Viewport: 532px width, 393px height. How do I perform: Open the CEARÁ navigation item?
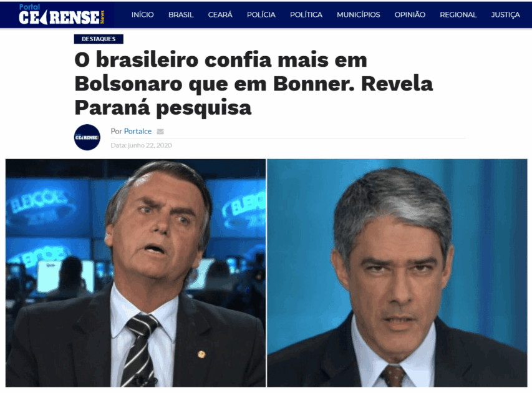220,14
